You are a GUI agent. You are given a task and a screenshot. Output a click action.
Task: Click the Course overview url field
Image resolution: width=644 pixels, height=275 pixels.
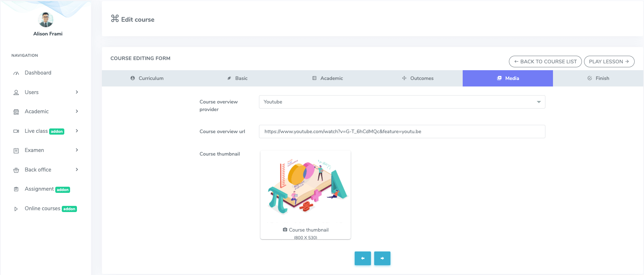tap(402, 132)
